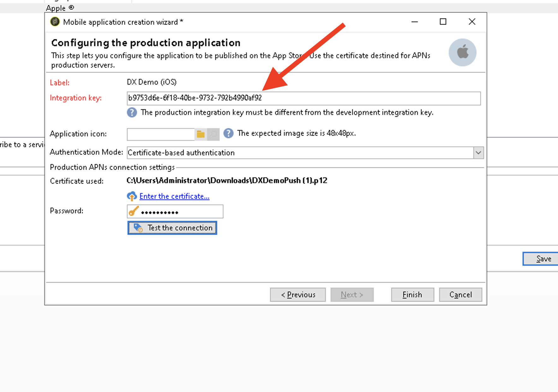
Task: Open the Certificate-based authentication combo box
Action: [x=305, y=153]
